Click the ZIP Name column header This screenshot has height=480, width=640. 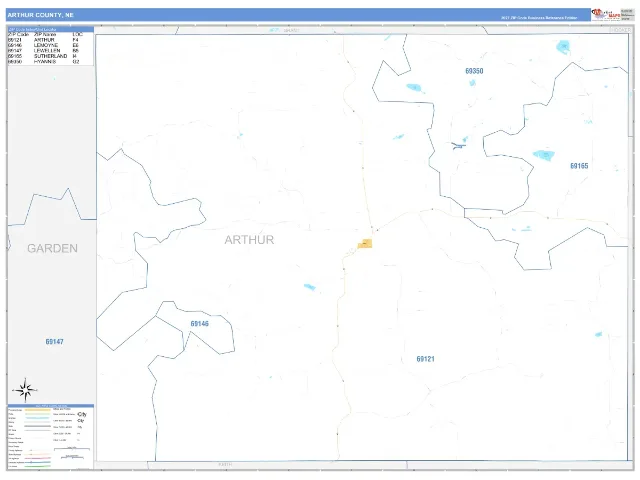[44, 35]
